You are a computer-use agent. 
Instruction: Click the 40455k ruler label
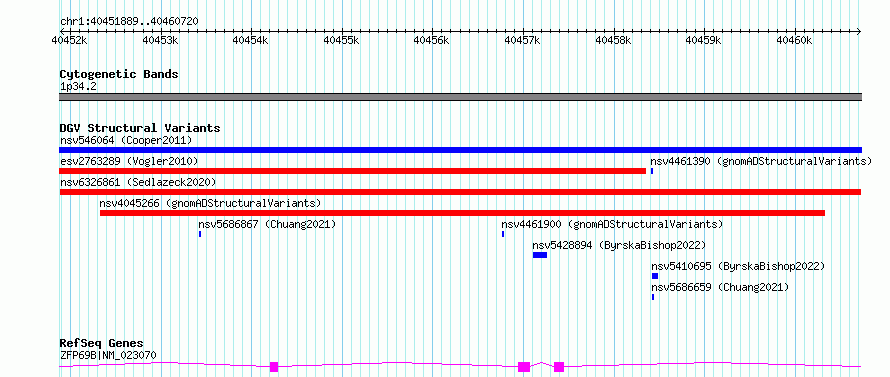341,40
